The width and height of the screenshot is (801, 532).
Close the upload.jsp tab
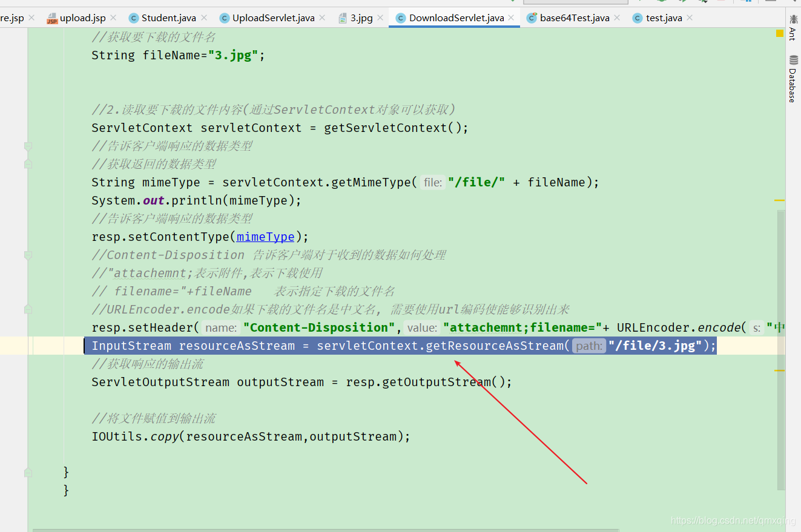pyautogui.click(x=113, y=18)
